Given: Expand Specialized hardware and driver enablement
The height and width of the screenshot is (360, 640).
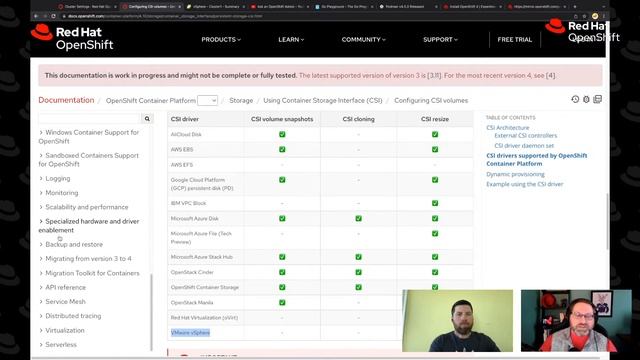Looking at the screenshot, I should (89, 225).
